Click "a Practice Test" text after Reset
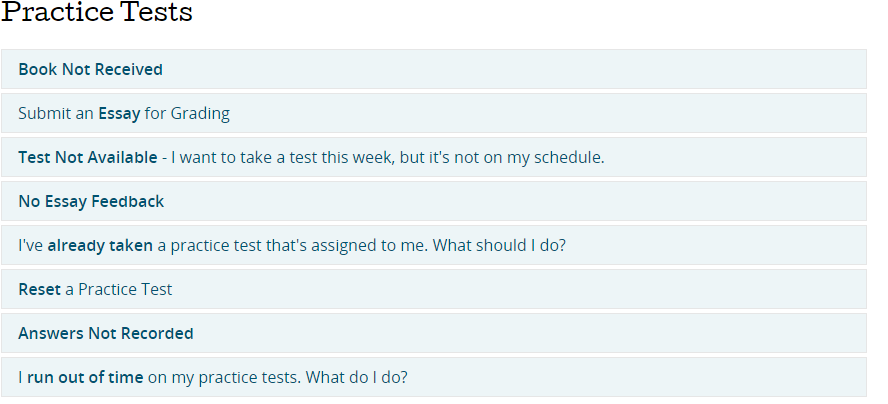Viewport: 888px width, 404px height. point(119,290)
